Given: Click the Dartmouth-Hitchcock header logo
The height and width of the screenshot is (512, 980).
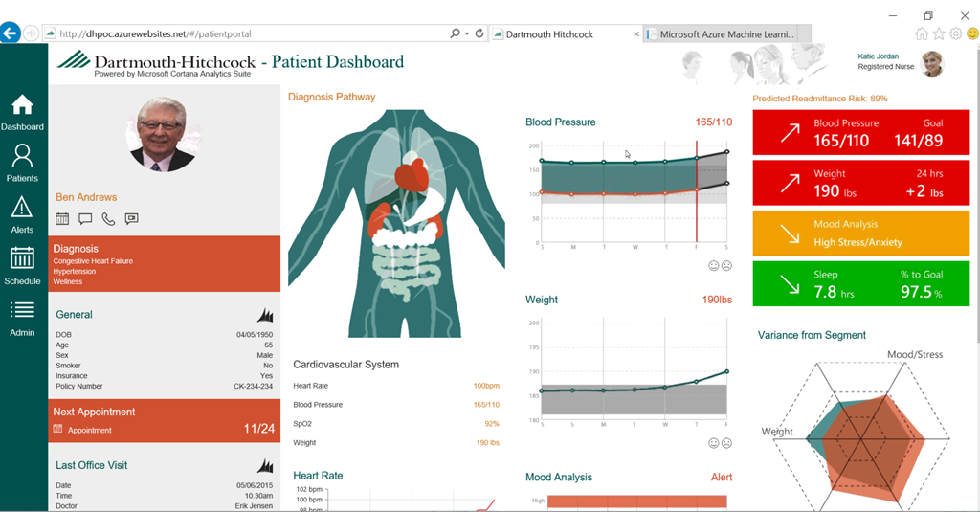Looking at the screenshot, I should point(156,62).
